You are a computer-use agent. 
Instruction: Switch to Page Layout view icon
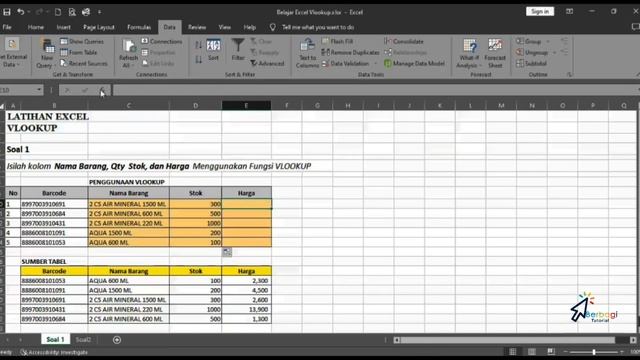pos(531,351)
